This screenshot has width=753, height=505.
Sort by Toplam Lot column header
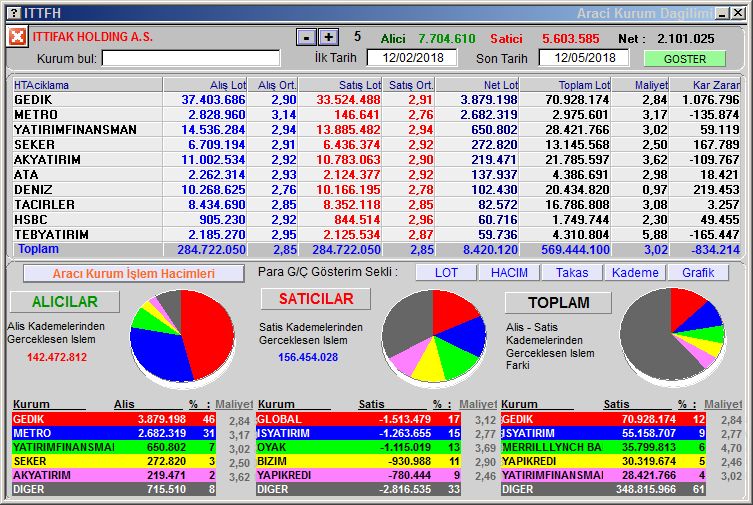566,85
